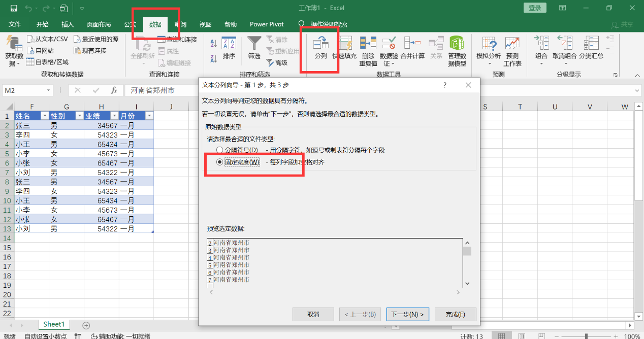The width and height of the screenshot is (644, 339).
Task: Toggle the 筛选 funnel filter
Action: tap(254, 49)
